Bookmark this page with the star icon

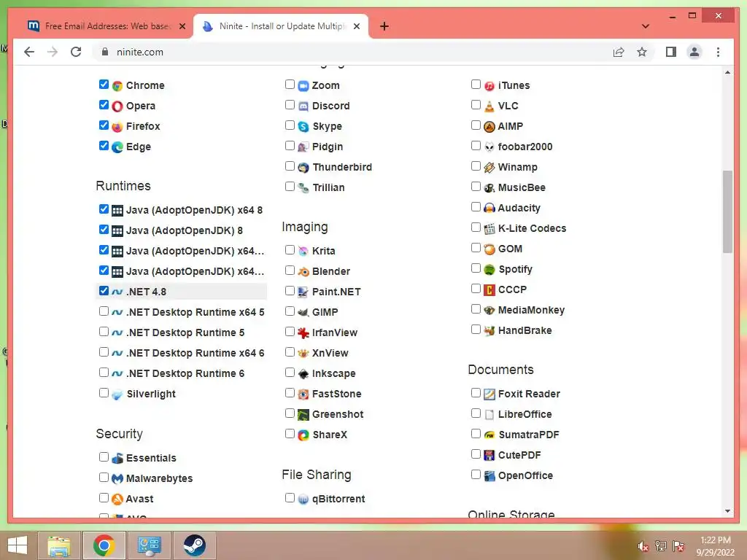click(x=642, y=52)
